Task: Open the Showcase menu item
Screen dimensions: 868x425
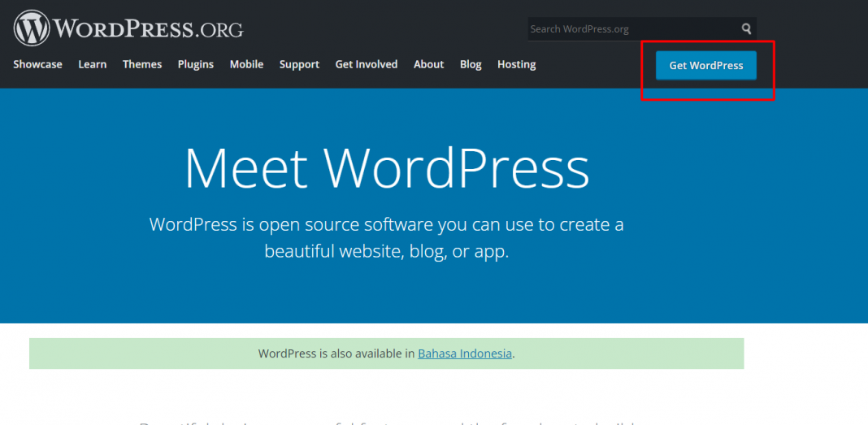Action: pyautogui.click(x=37, y=64)
